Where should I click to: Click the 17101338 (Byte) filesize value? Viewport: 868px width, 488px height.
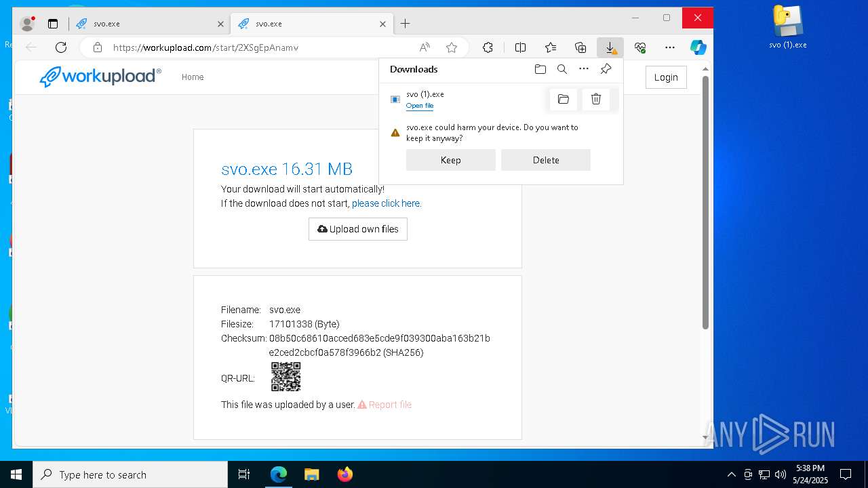[304, 324]
